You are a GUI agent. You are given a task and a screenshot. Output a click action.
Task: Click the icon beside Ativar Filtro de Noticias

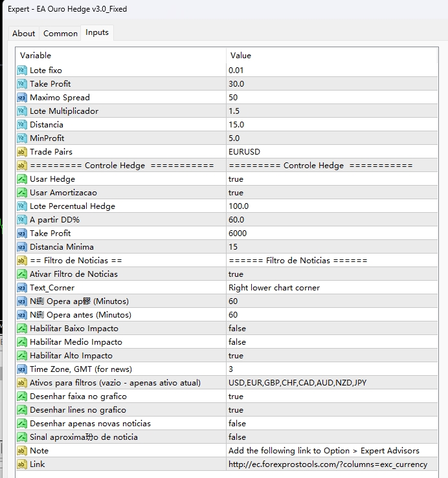click(21, 274)
